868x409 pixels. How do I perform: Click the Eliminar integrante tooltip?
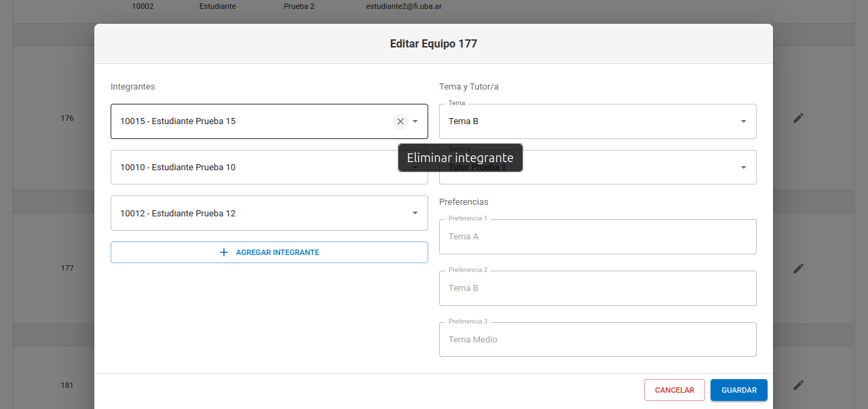pyautogui.click(x=460, y=158)
